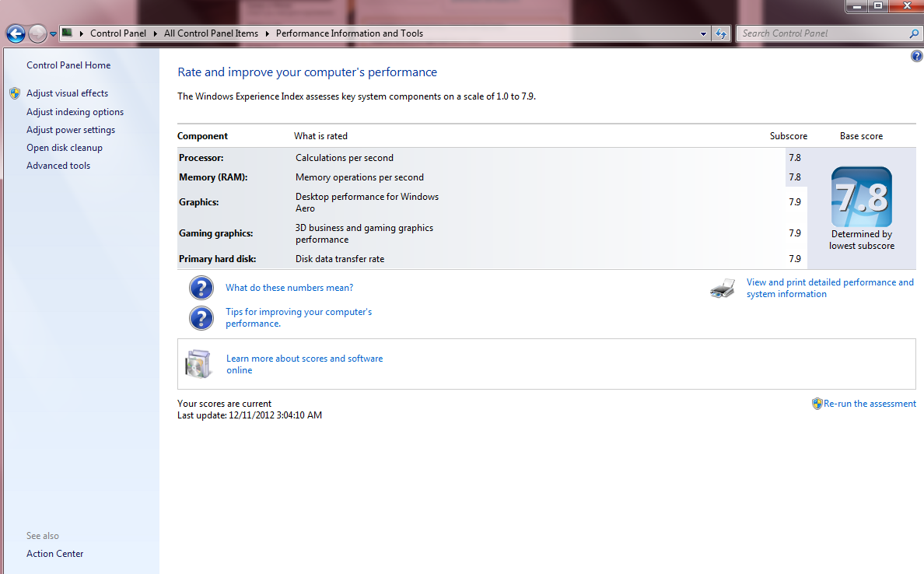Click the 7.8 base score badge

862,197
